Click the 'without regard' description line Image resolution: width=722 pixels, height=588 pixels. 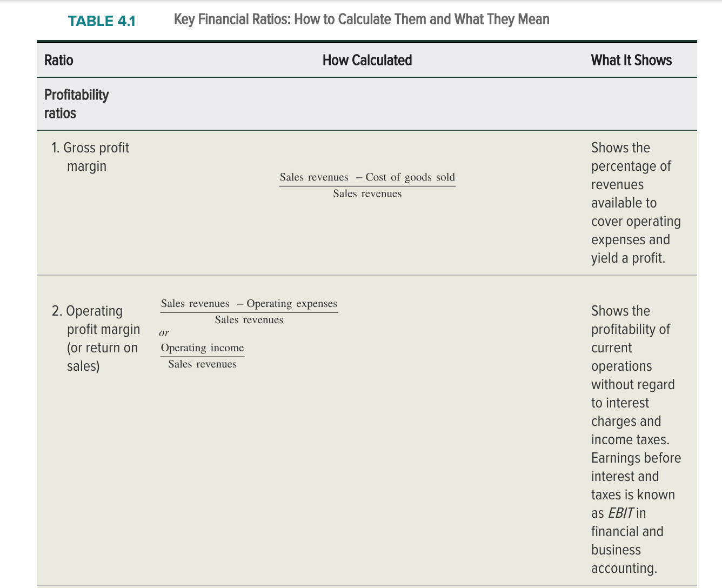633,384
